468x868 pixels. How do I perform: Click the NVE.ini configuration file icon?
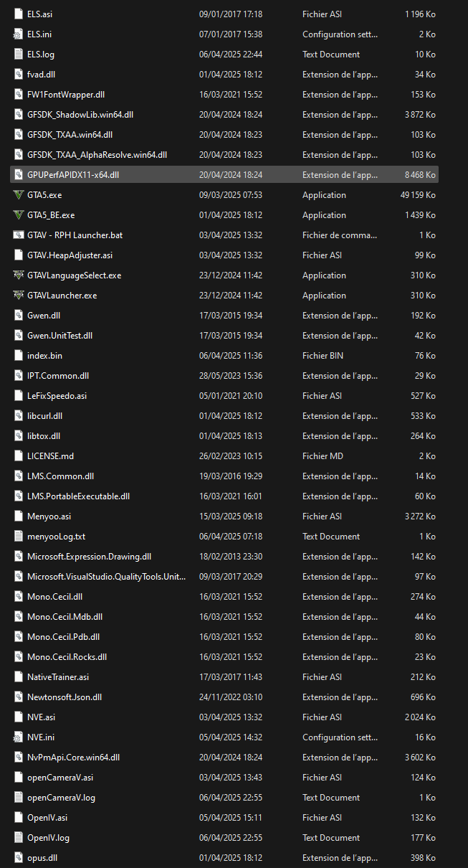pyautogui.click(x=19, y=737)
